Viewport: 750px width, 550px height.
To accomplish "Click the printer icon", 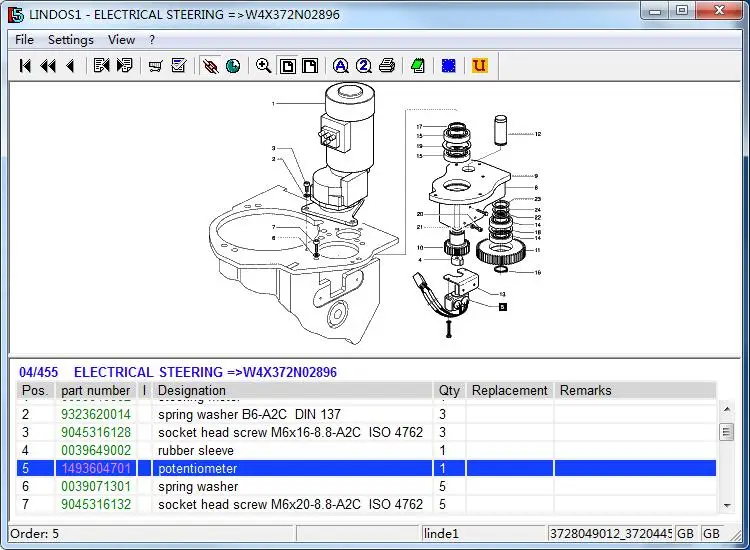I will (387, 66).
